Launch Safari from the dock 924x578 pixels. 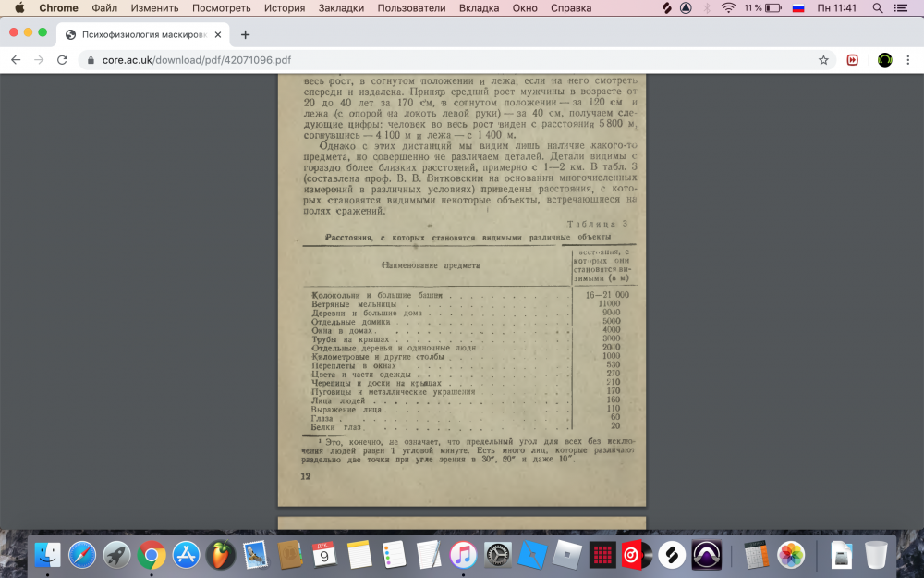pyautogui.click(x=82, y=555)
